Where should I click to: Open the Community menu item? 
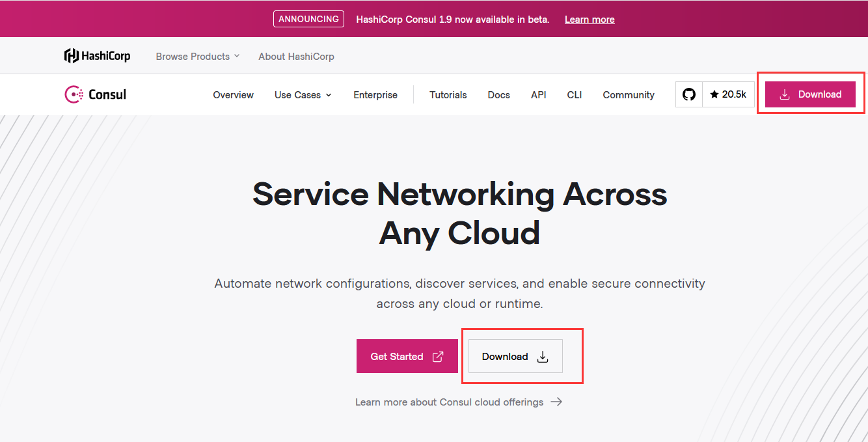(x=629, y=95)
